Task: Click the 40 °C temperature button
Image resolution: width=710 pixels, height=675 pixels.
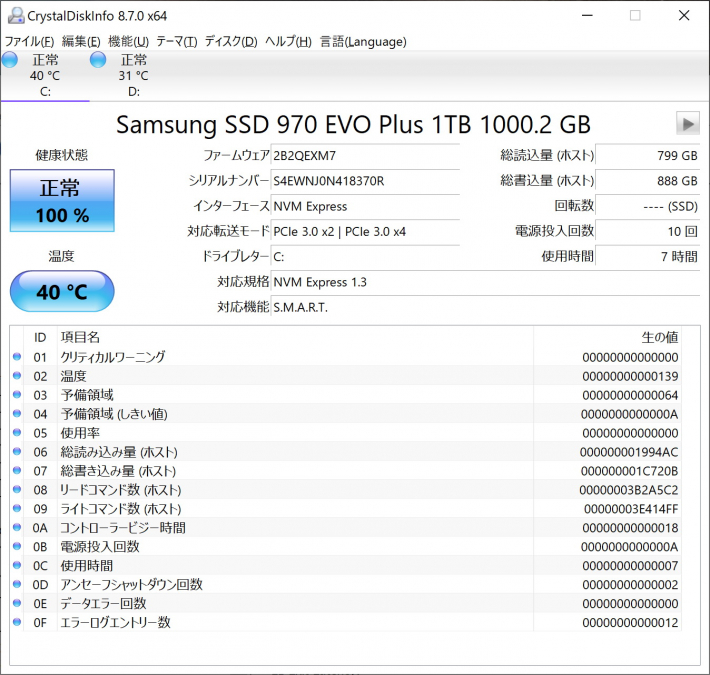Action: pos(62,292)
